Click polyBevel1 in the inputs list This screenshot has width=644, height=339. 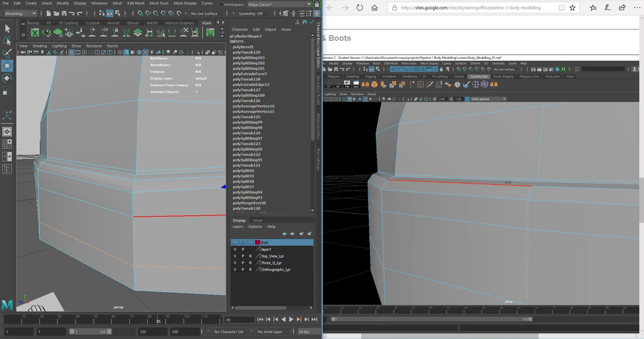coord(243,47)
